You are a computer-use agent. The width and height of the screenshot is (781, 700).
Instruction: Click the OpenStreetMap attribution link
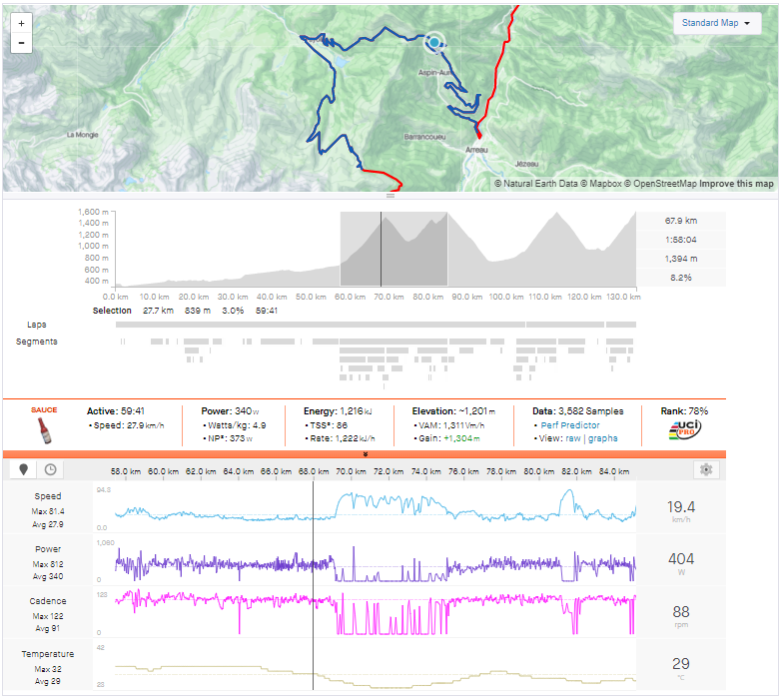[663, 184]
